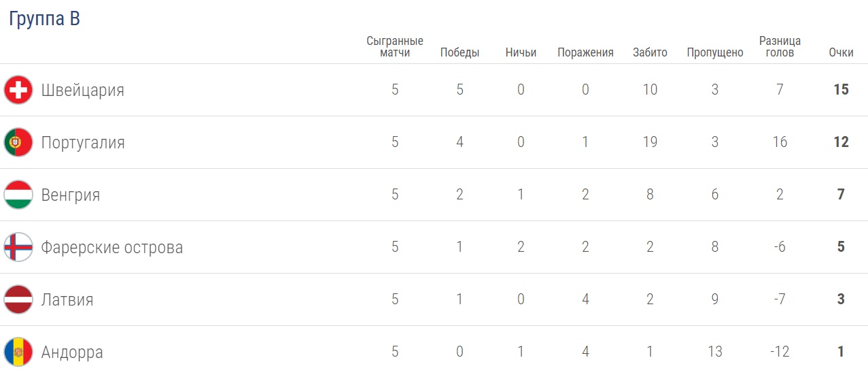
Task: Sort by Победы column header
Action: [459, 52]
